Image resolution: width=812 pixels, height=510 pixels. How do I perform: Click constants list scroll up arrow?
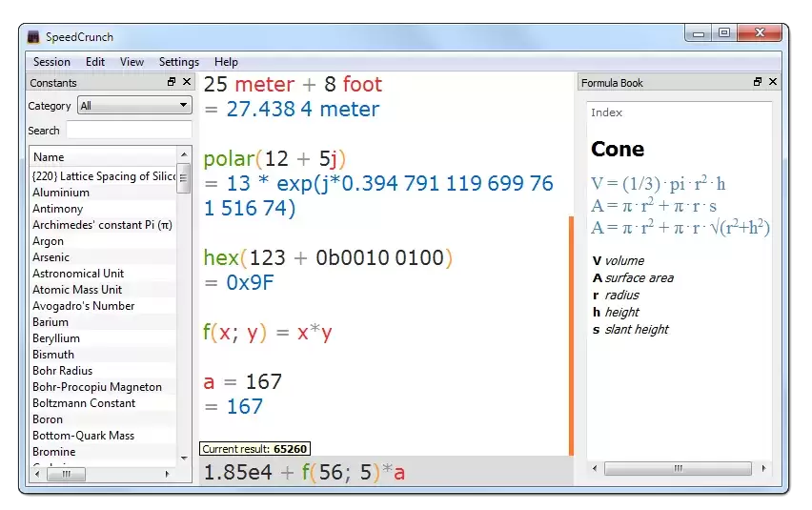pyautogui.click(x=184, y=154)
